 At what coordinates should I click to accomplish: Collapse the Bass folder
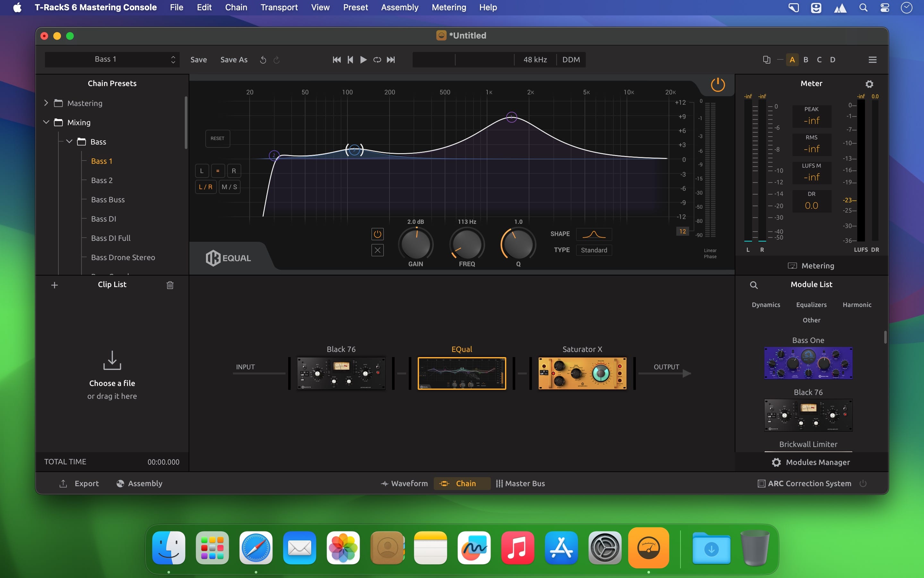(69, 141)
